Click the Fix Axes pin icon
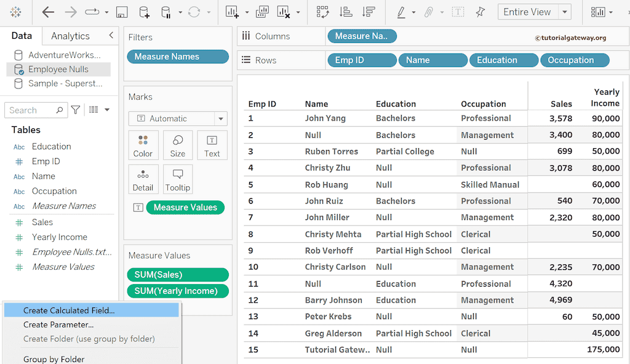The image size is (630, 364). [480, 12]
